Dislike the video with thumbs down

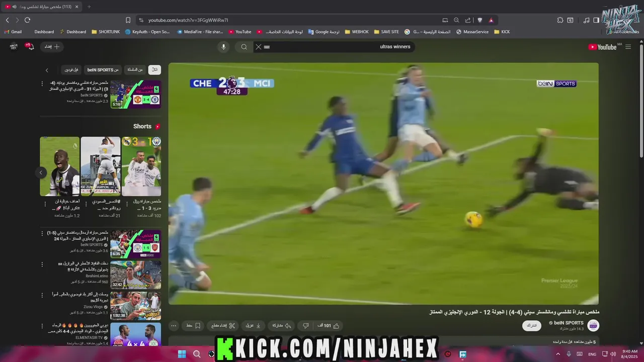point(305,326)
